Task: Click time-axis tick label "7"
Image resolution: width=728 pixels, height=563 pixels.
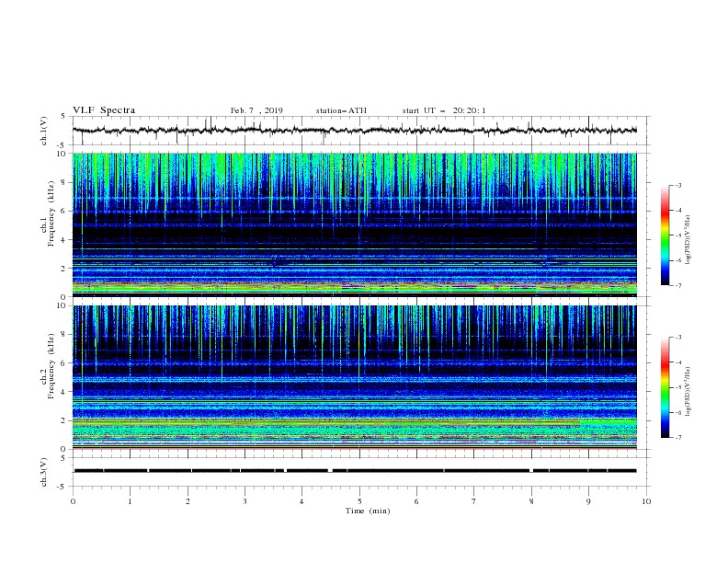Action: coord(473,501)
